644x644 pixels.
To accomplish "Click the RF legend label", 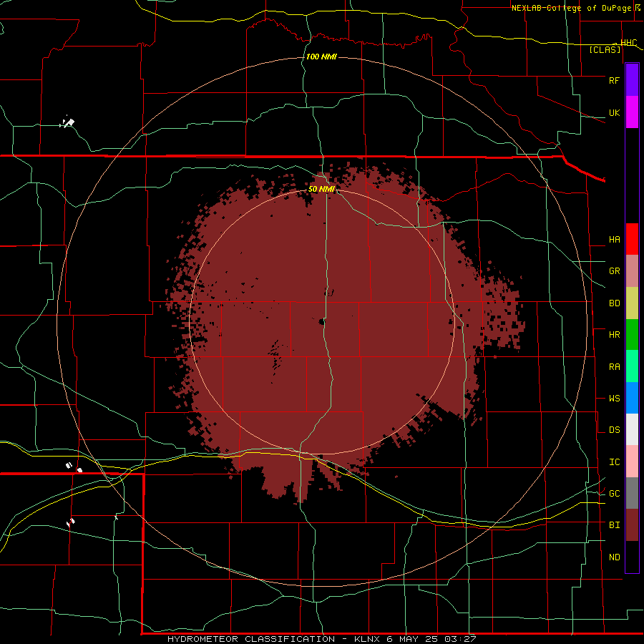I will [614, 80].
